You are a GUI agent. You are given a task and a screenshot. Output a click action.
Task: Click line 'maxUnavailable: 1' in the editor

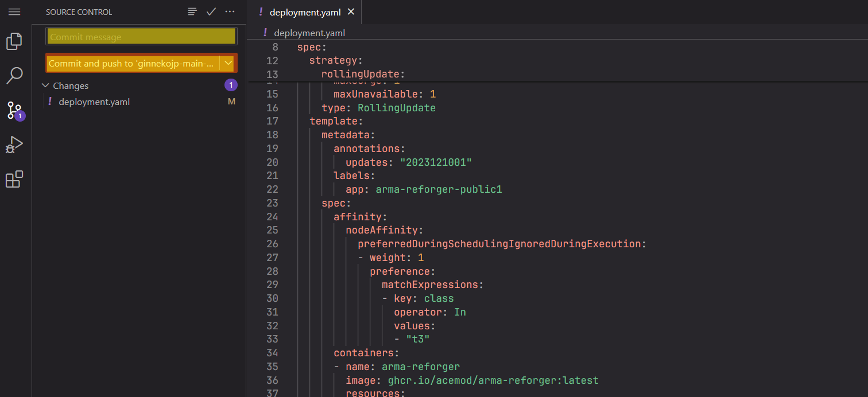coord(385,94)
